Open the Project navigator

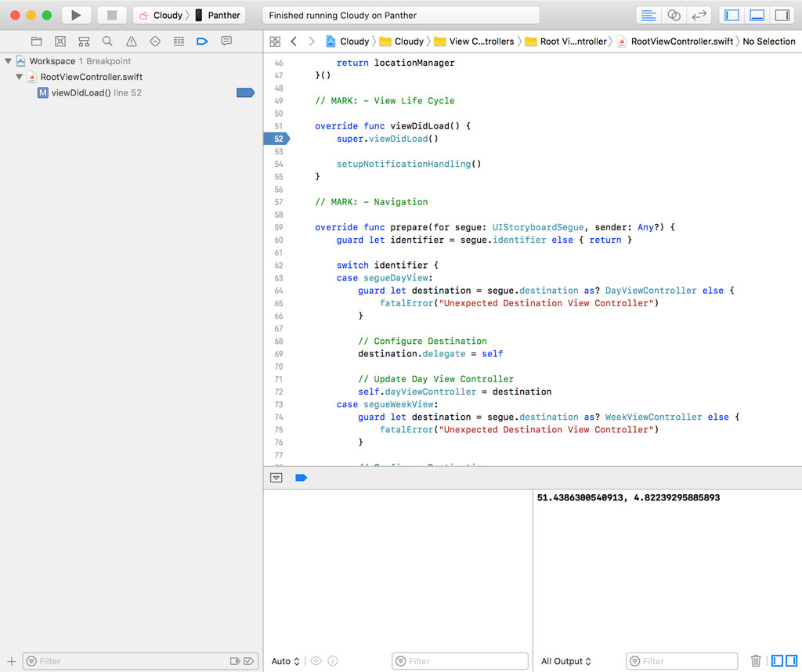click(36, 41)
